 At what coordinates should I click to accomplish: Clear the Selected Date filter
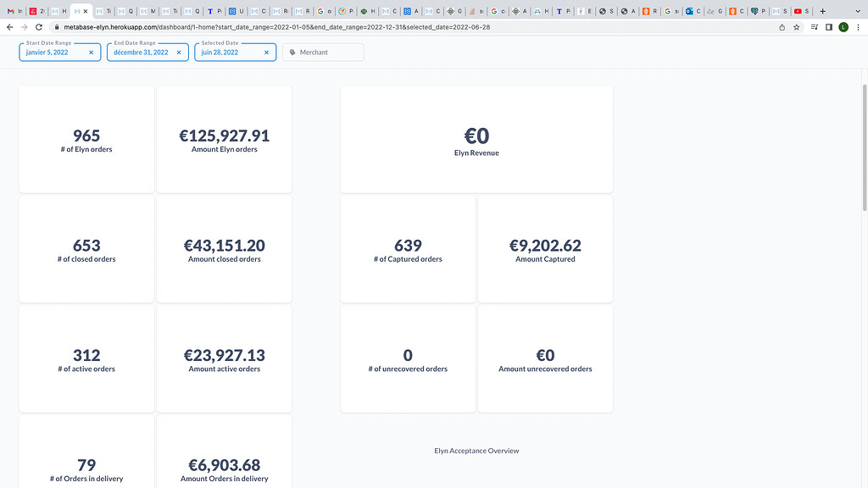[x=266, y=53]
